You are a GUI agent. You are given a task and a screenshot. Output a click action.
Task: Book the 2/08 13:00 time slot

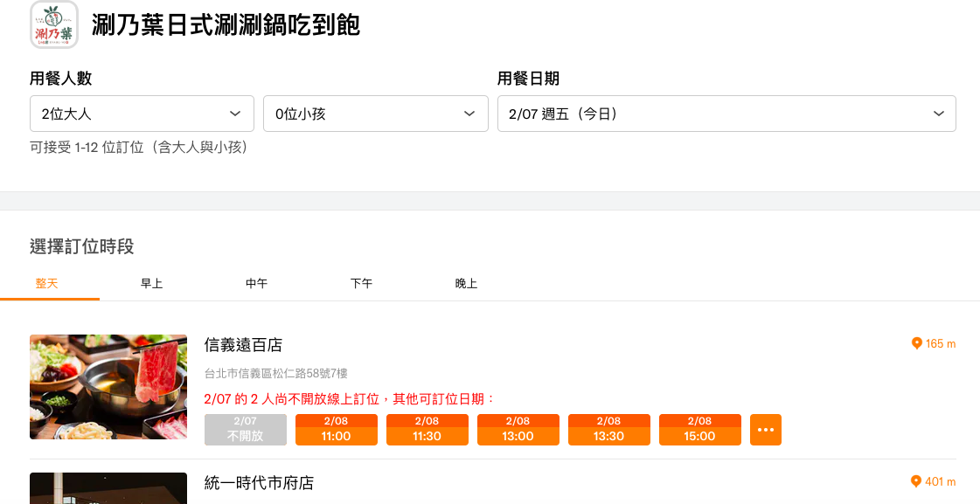[518, 430]
